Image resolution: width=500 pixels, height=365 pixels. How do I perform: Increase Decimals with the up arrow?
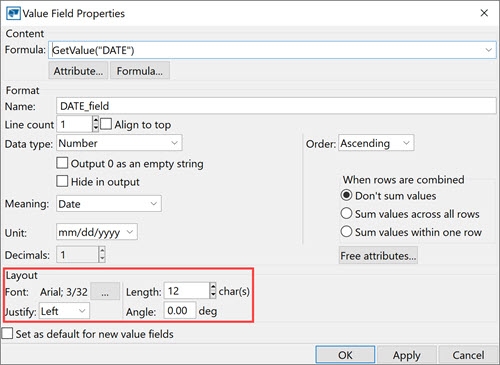tap(102, 251)
